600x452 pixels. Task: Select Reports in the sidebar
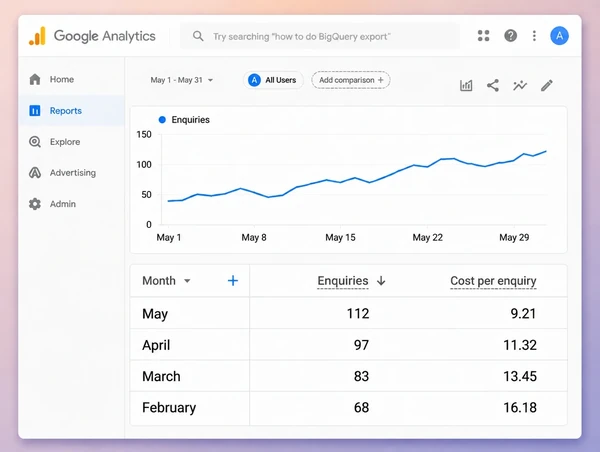coord(71,111)
